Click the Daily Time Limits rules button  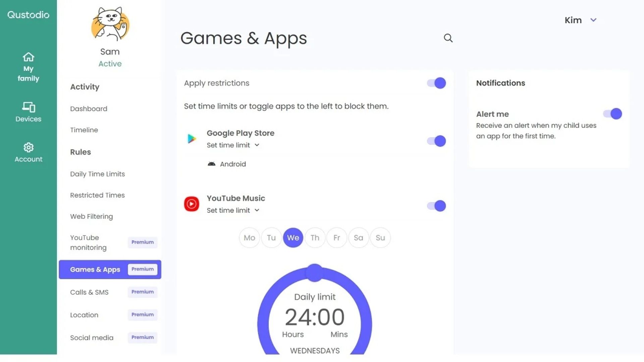point(97,174)
